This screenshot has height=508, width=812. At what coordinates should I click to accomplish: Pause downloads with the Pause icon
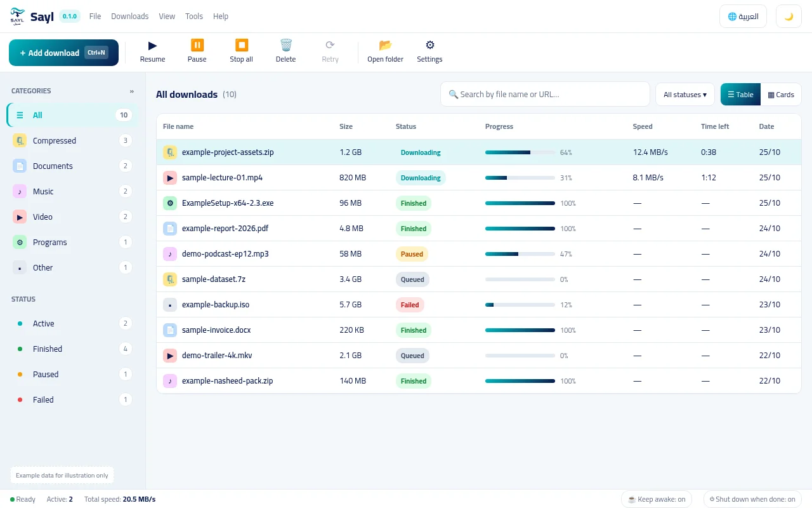point(197,45)
